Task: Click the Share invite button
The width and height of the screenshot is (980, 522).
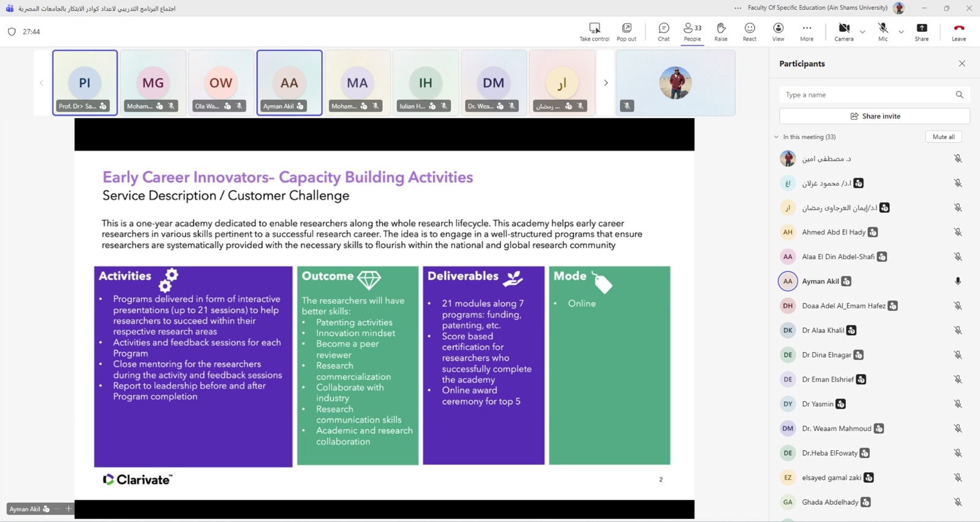Action: [874, 116]
